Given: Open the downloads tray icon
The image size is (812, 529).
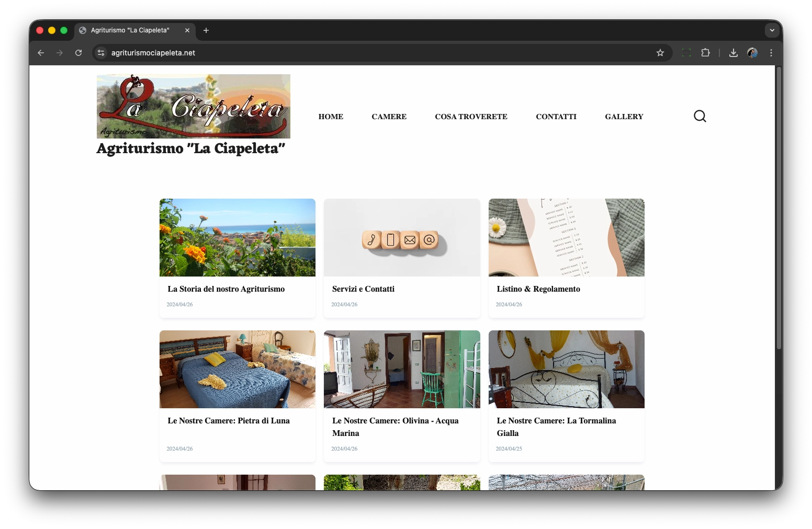Looking at the screenshot, I should pos(733,53).
